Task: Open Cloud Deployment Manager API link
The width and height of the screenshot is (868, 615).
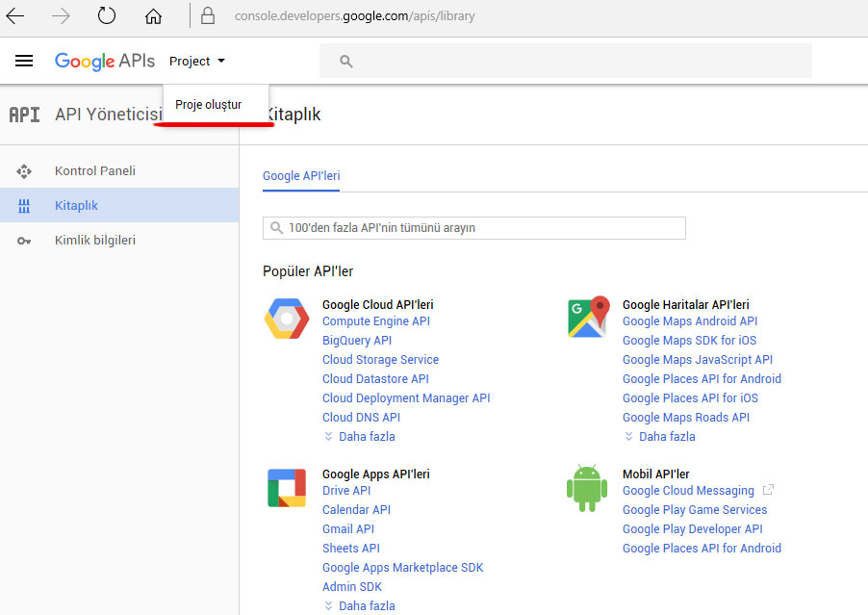Action: click(406, 398)
